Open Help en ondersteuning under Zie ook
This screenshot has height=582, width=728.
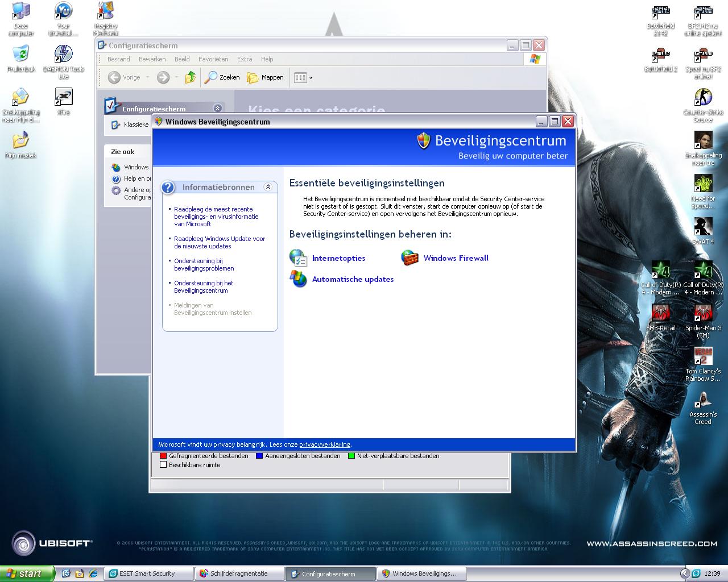[131, 178]
